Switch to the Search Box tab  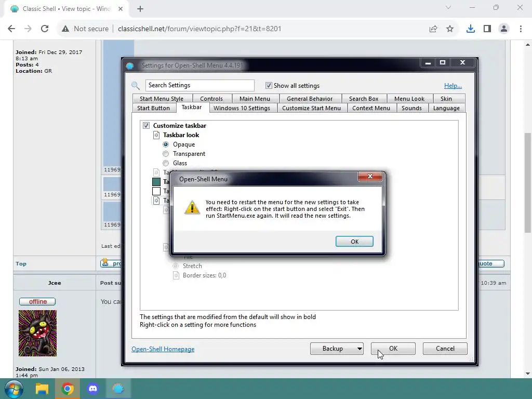click(x=363, y=98)
